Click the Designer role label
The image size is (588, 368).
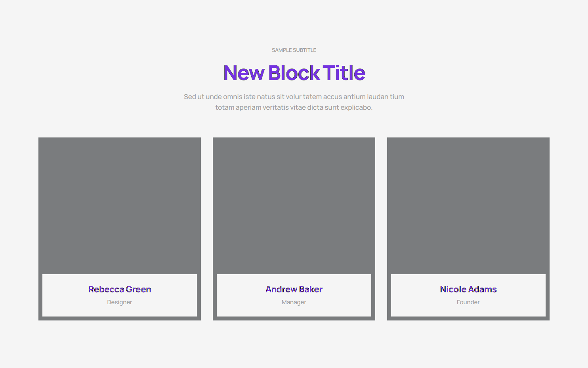click(x=120, y=302)
